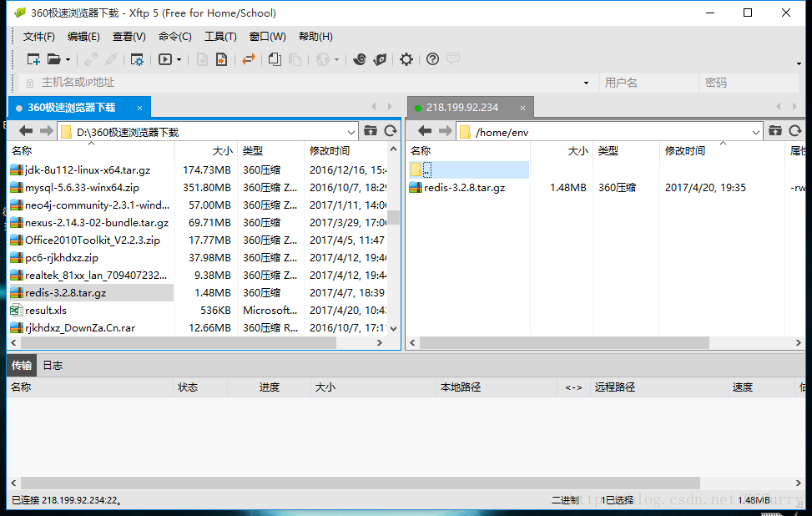Image resolution: width=812 pixels, height=516 pixels.
Task: Expand the remote /home/env path dropdown
Action: click(755, 132)
